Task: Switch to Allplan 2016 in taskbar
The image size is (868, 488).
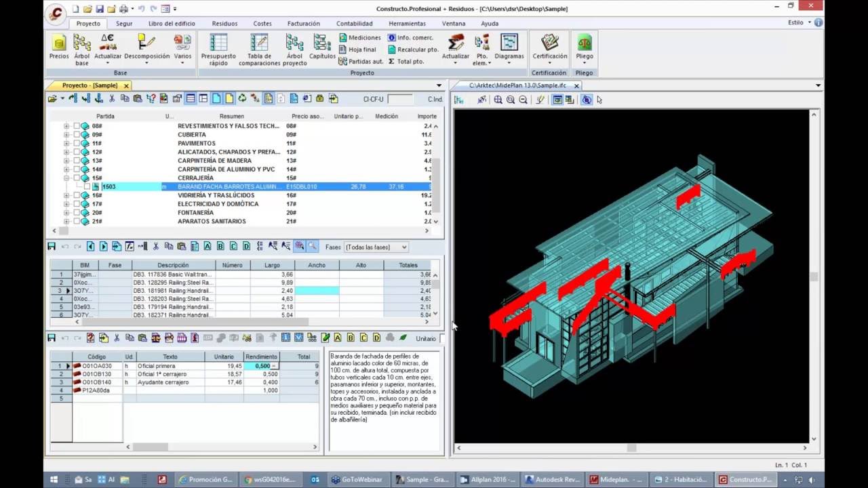Action: pos(486,479)
